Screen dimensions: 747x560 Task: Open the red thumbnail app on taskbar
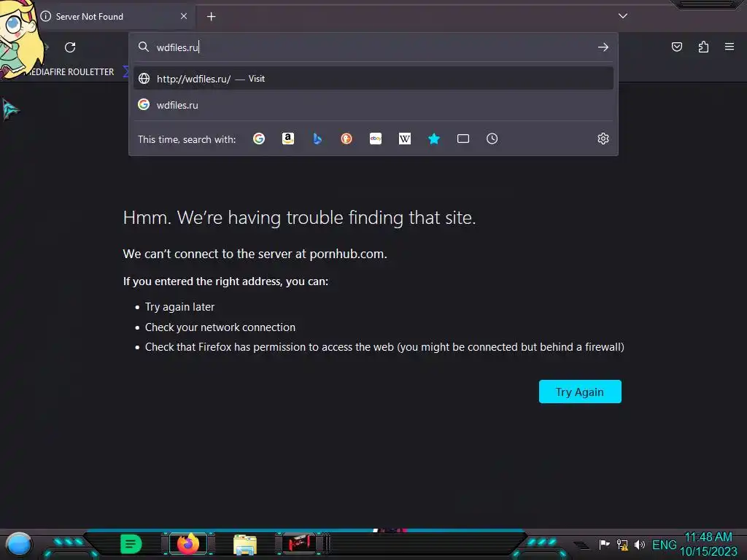point(299,543)
